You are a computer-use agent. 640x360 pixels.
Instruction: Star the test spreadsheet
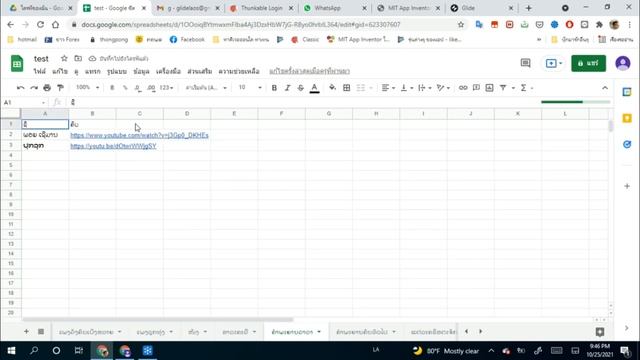click(64, 58)
